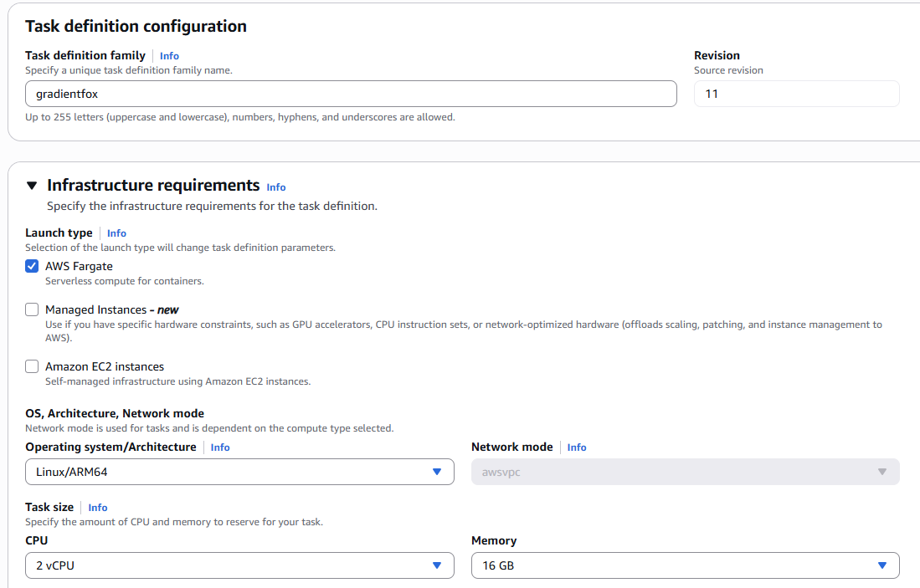The width and height of the screenshot is (920, 588).
Task: Open Info link next to Task size
Action: click(x=98, y=508)
